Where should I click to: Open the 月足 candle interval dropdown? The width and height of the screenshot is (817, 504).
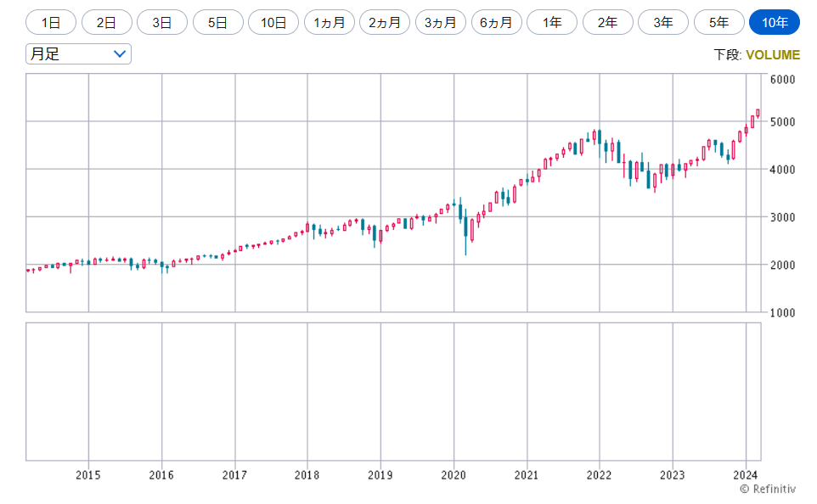click(78, 54)
